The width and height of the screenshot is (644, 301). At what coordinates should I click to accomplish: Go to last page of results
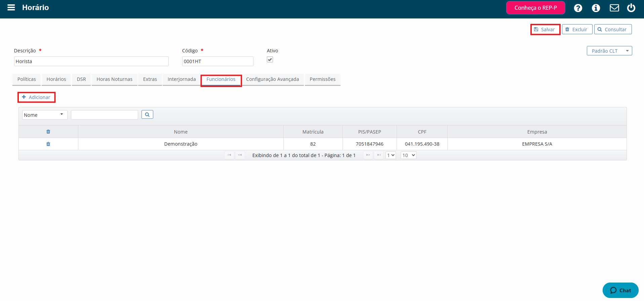(379, 155)
